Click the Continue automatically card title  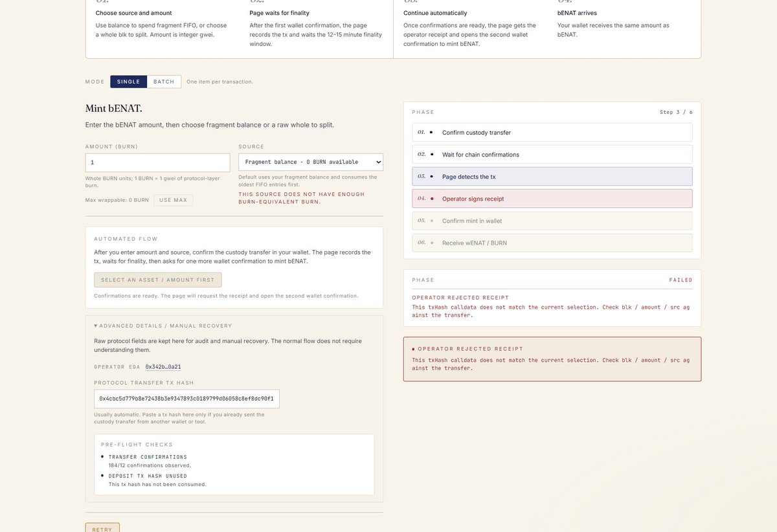click(x=435, y=13)
